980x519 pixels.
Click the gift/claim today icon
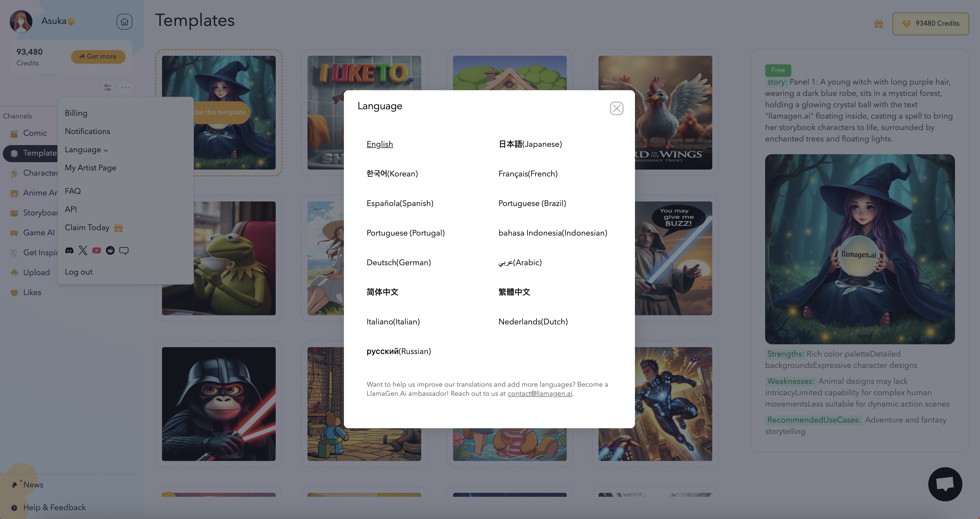[118, 228]
